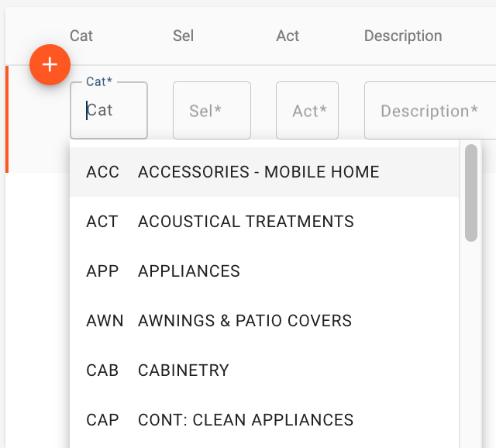The height and width of the screenshot is (448, 496).
Task: Click the orange plus add button
Action: [x=50, y=65]
